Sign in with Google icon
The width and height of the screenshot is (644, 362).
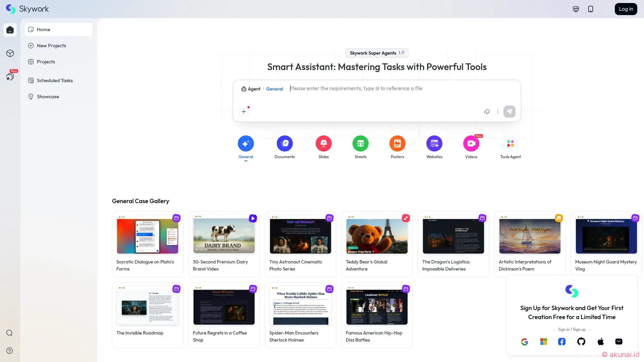click(x=525, y=342)
